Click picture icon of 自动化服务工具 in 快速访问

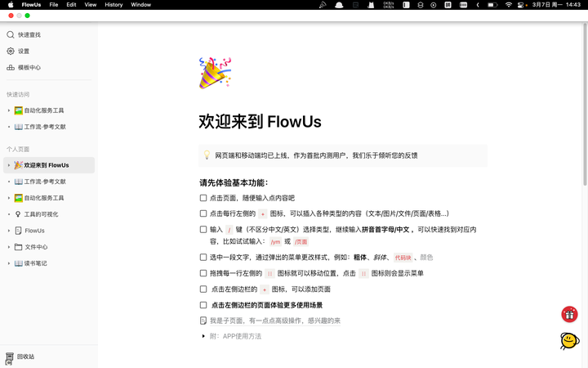tap(18, 110)
